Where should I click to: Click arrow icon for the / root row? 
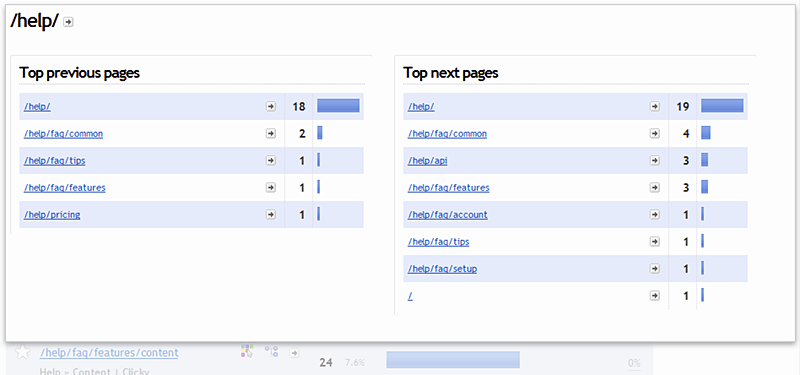pyautogui.click(x=655, y=296)
